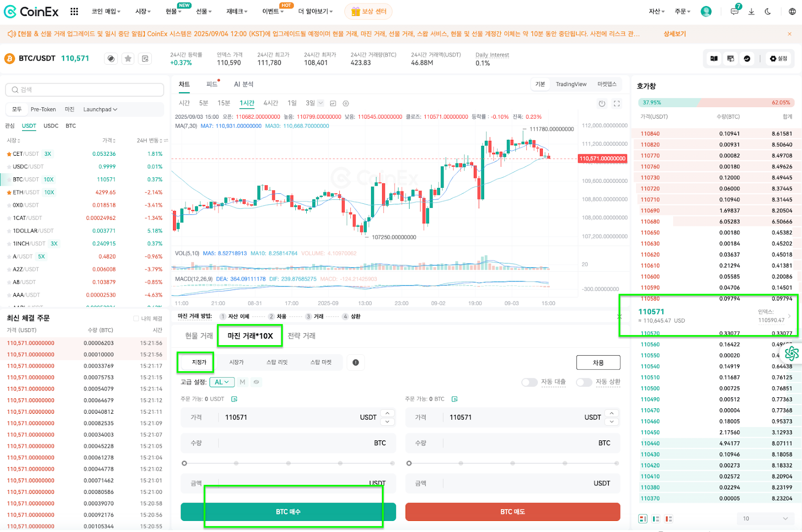Expand the Launchpad dropdown
This screenshot has width=802, height=532.
[100, 109]
